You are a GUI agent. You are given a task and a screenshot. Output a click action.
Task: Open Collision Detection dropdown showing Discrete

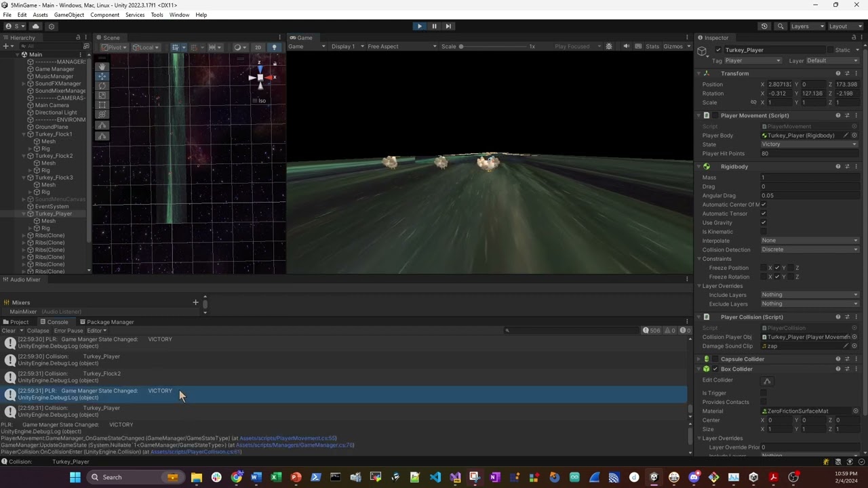point(810,249)
